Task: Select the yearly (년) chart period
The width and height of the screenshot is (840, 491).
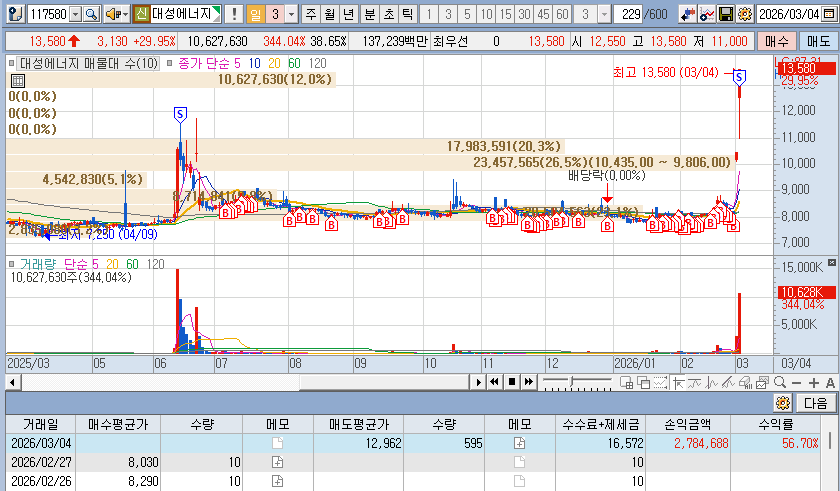Action: coord(348,14)
